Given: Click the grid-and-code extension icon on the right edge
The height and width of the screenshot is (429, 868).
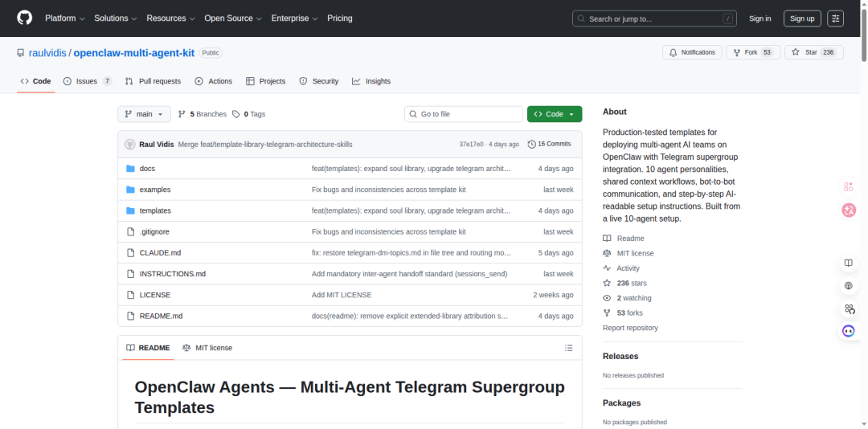Looking at the screenshot, I should pos(848,308).
